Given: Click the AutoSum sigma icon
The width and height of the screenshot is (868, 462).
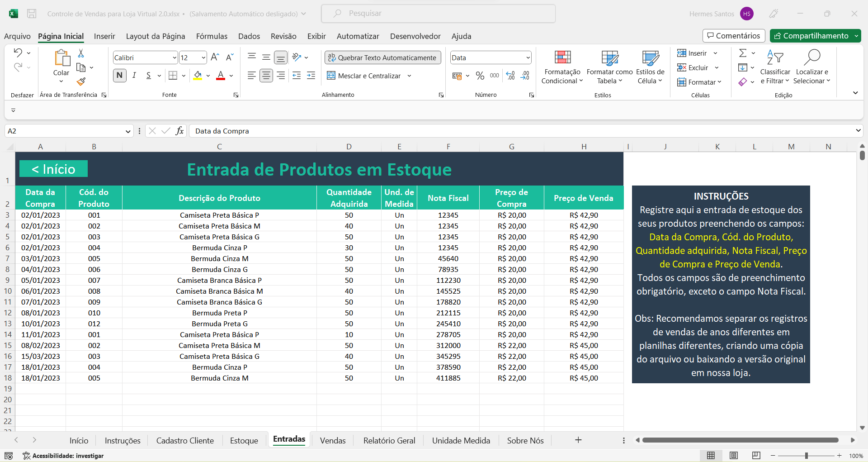Looking at the screenshot, I should click(742, 53).
